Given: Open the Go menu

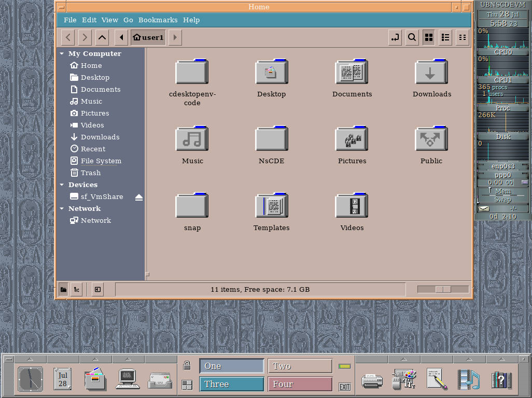Looking at the screenshot, I should 128,20.
